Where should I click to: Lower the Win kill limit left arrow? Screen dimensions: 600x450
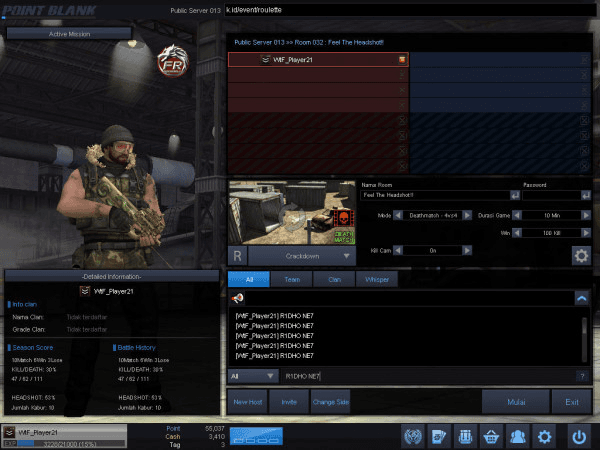coord(517,233)
